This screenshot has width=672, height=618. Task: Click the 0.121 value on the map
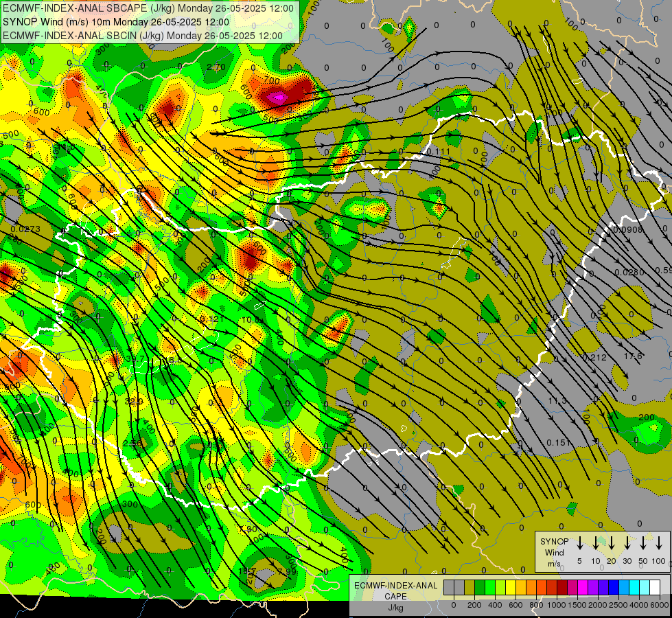211,319
